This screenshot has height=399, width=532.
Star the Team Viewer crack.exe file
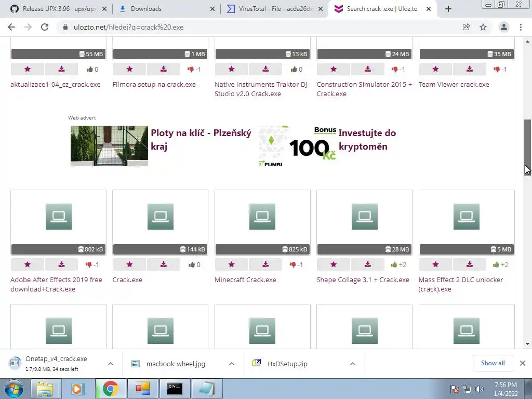click(x=436, y=69)
